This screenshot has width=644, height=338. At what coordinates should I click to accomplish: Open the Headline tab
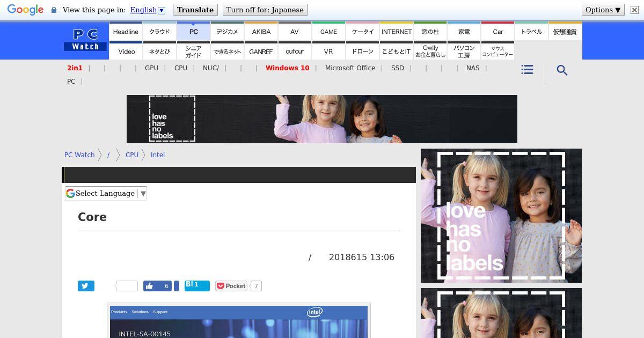pyautogui.click(x=126, y=31)
